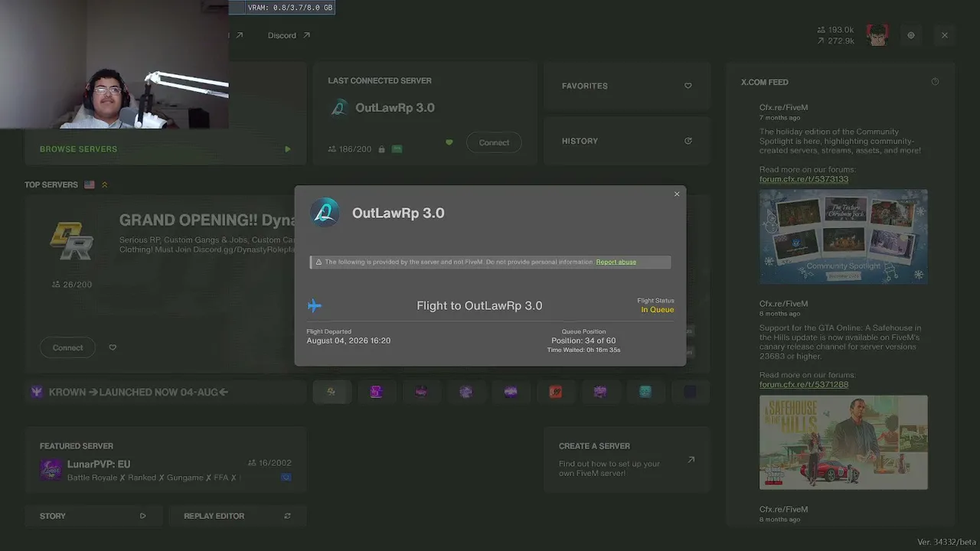Click the purple KROWN server icon
The height and width of the screenshot is (551, 980).
point(36,392)
